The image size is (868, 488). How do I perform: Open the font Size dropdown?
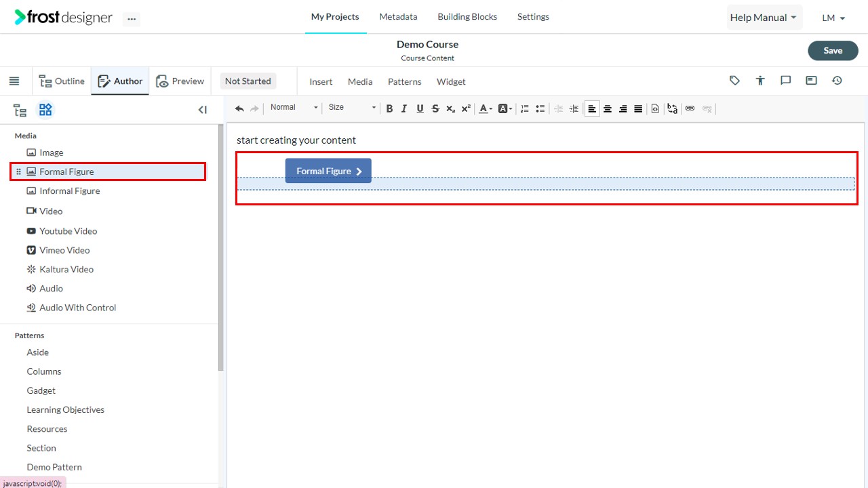[x=352, y=107]
